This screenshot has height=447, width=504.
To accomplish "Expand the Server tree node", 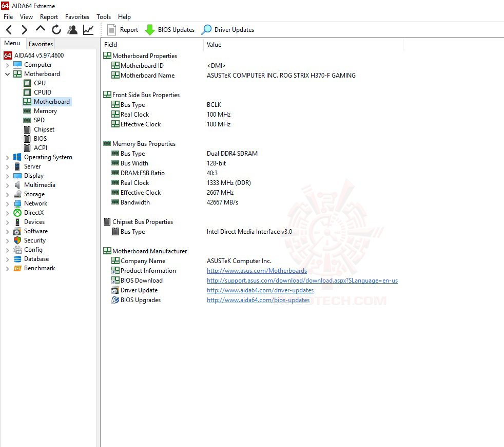I will coord(7,166).
